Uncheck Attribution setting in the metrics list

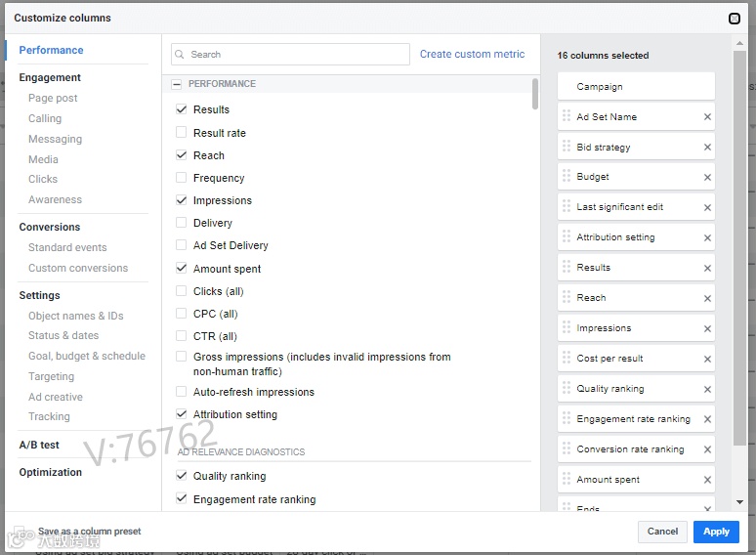(182, 414)
